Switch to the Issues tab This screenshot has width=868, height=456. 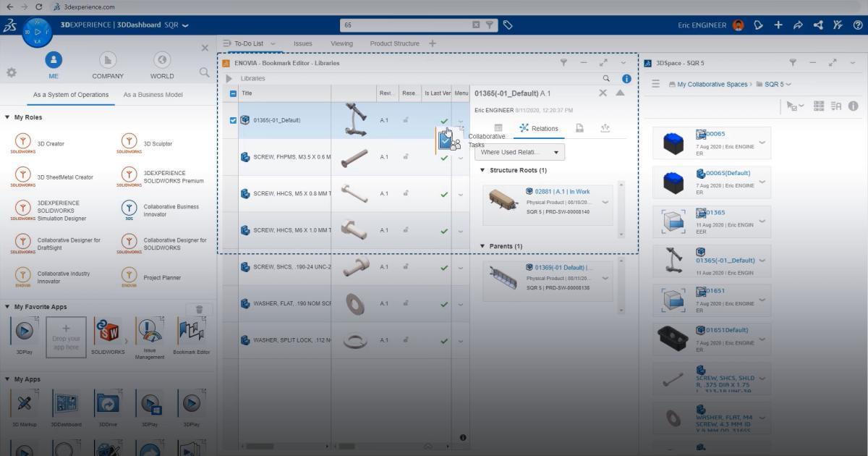click(302, 43)
